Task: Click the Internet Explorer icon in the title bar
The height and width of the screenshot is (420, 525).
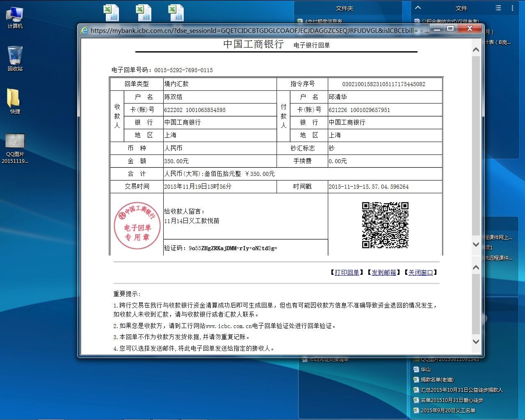Action: pos(84,30)
